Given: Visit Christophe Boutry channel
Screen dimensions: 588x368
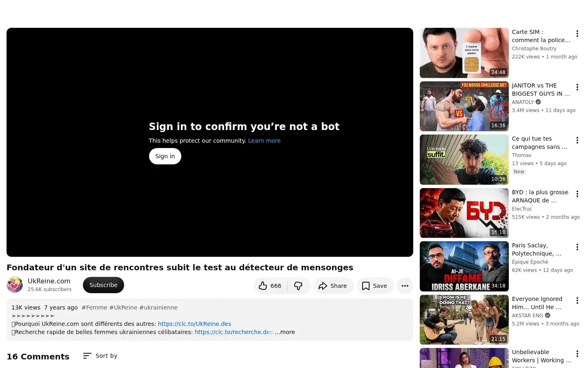Looking at the screenshot, I should pos(534,49).
